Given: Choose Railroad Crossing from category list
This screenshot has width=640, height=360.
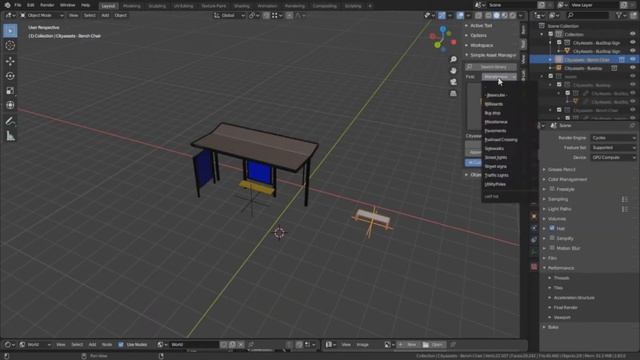Looking at the screenshot, I should click(501, 140).
